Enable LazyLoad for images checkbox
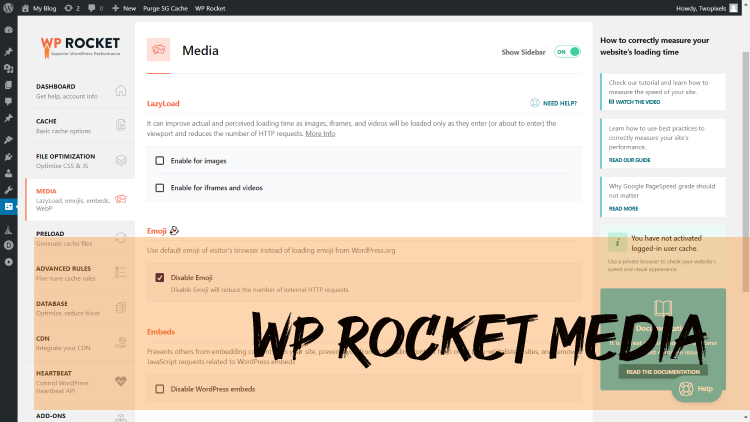 click(160, 161)
